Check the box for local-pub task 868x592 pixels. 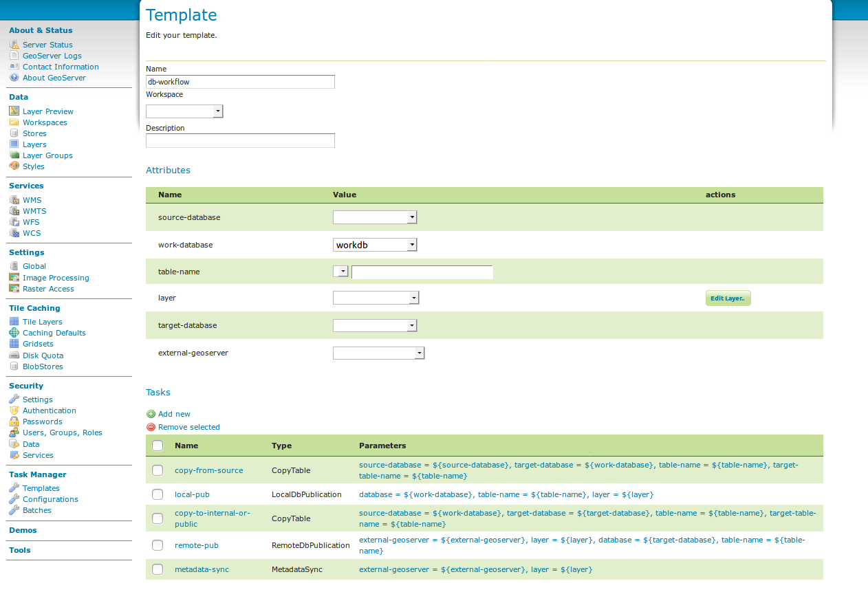(158, 494)
